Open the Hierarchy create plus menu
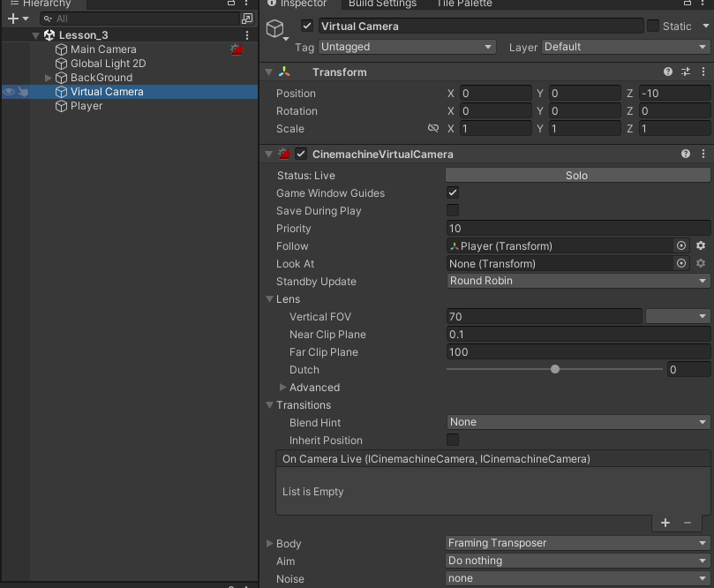 pos(19,19)
